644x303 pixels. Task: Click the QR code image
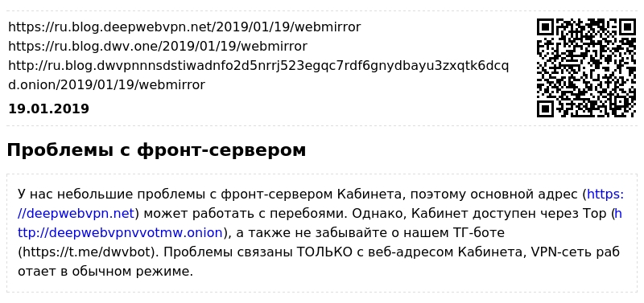(587, 68)
